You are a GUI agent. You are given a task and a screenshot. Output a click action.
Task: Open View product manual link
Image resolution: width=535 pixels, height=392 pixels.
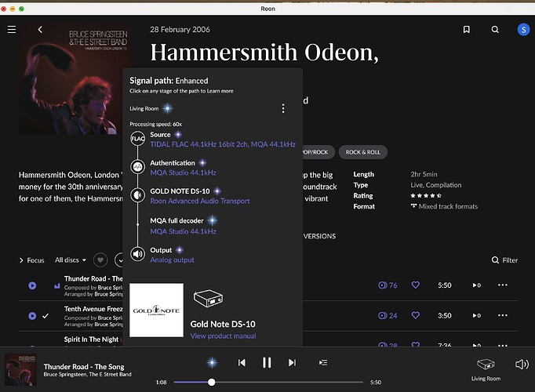click(x=223, y=336)
